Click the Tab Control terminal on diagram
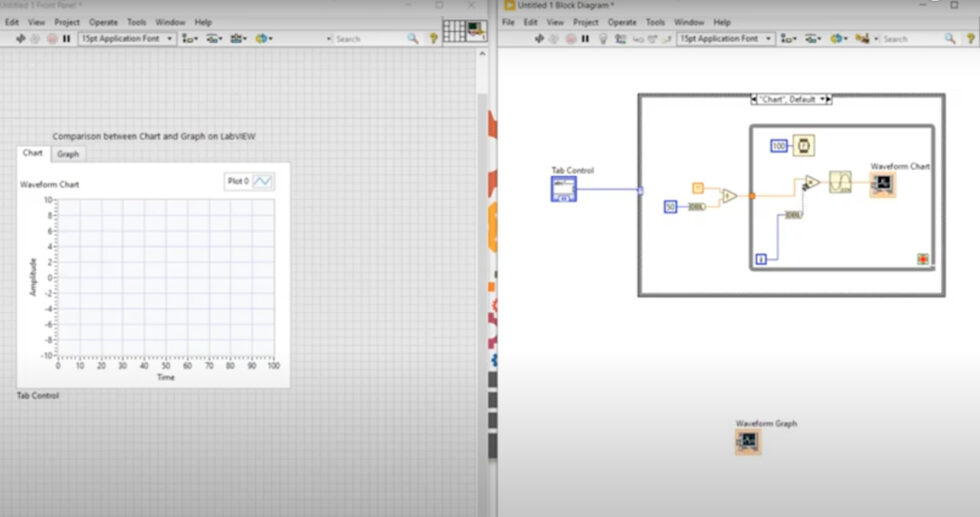The width and height of the screenshot is (980, 517). (x=564, y=189)
